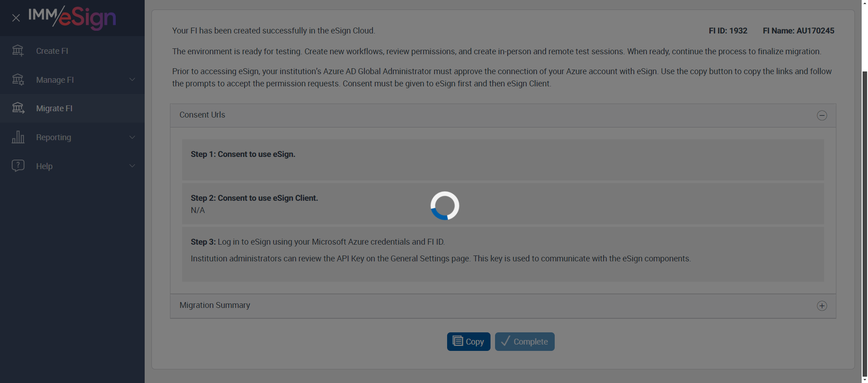Click the IMM eSign logo

(x=72, y=17)
